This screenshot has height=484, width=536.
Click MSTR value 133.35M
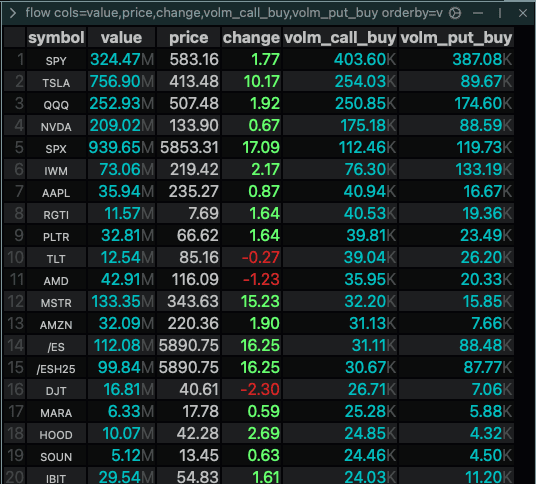(121, 301)
